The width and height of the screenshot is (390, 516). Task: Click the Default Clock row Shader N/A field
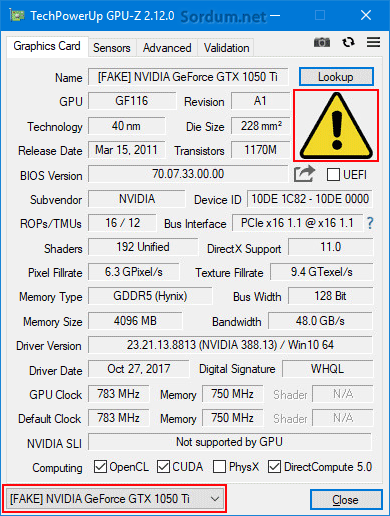point(343,418)
